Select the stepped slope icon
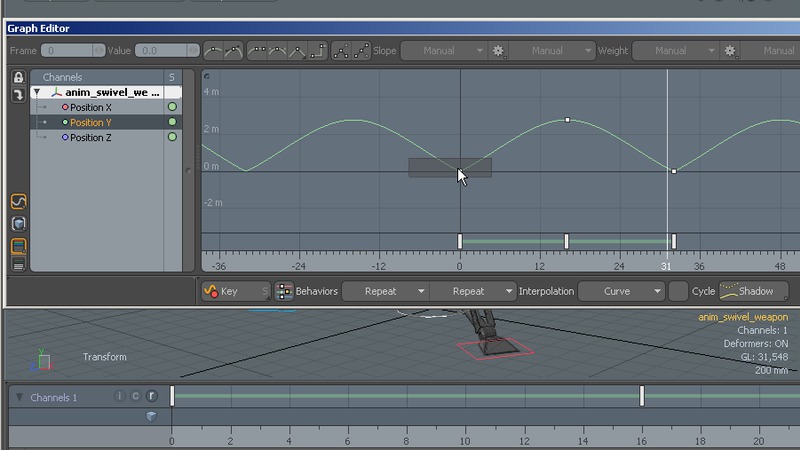 pyautogui.click(x=317, y=51)
